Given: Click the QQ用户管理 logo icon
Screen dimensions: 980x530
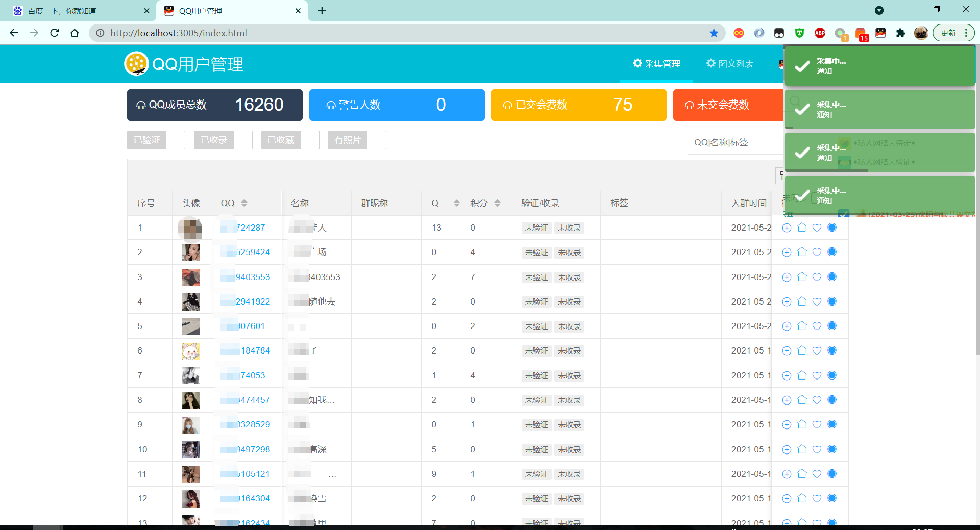Looking at the screenshot, I should click(136, 64).
